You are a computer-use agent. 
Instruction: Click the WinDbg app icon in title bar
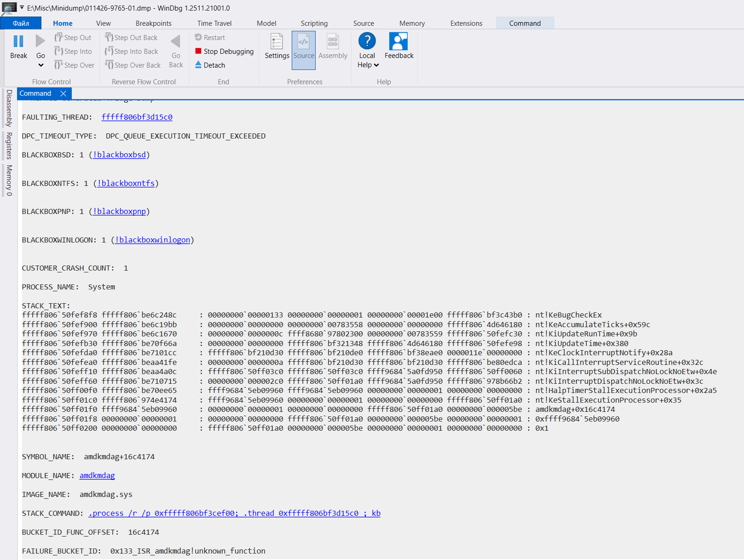coord(9,8)
